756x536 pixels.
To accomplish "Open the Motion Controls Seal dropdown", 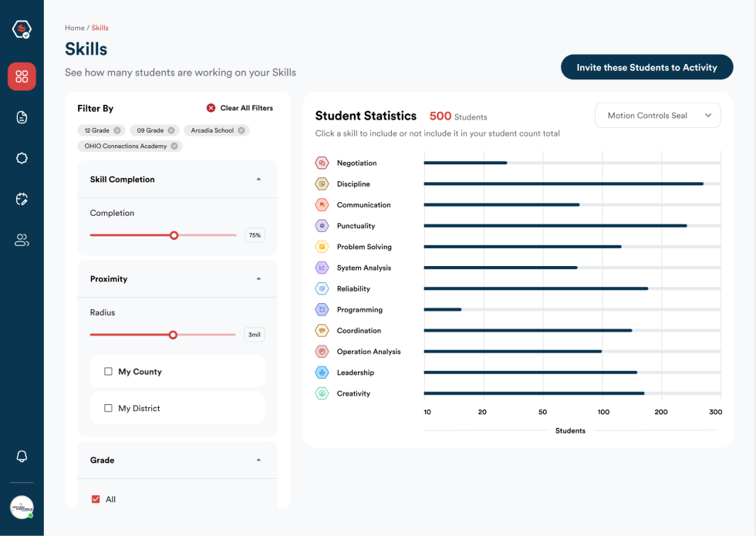I will 657,116.
